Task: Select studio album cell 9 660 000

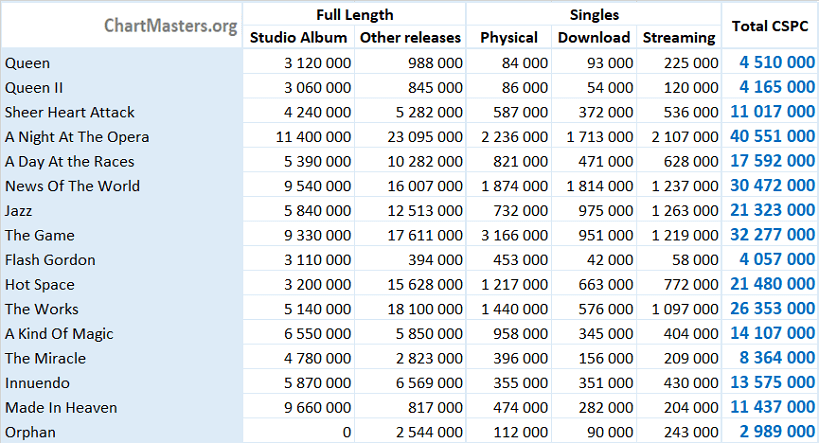Action: click(318, 407)
